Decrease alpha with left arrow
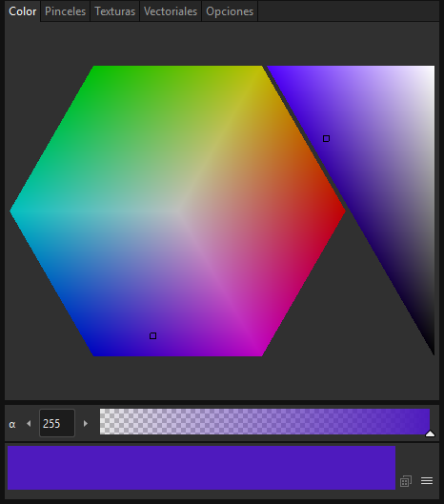The image size is (444, 504). tap(29, 423)
